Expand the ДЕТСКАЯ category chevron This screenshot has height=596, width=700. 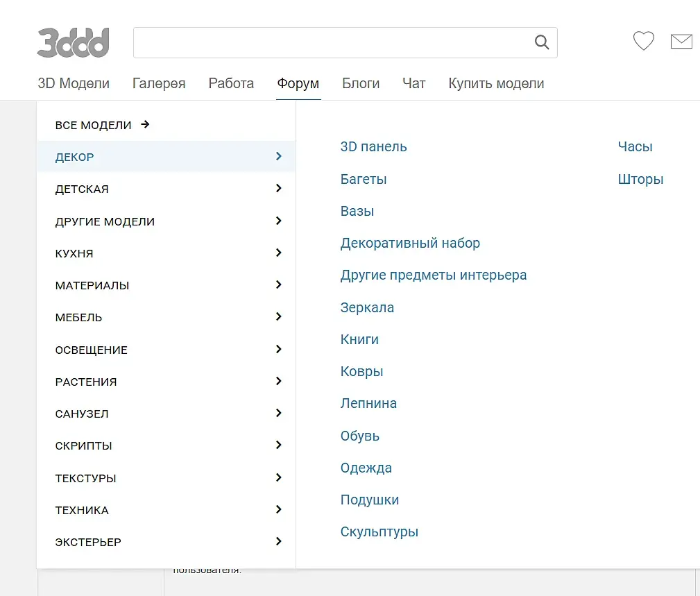278,189
